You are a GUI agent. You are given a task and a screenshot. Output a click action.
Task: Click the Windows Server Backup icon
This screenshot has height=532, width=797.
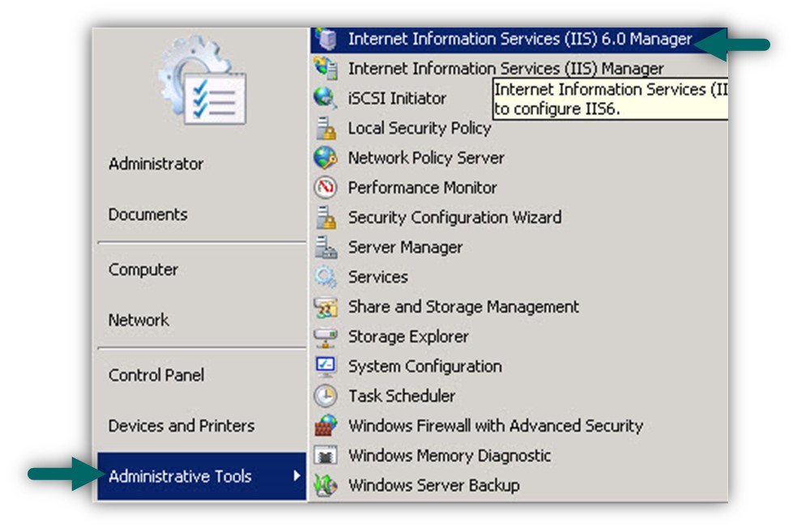tap(326, 485)
